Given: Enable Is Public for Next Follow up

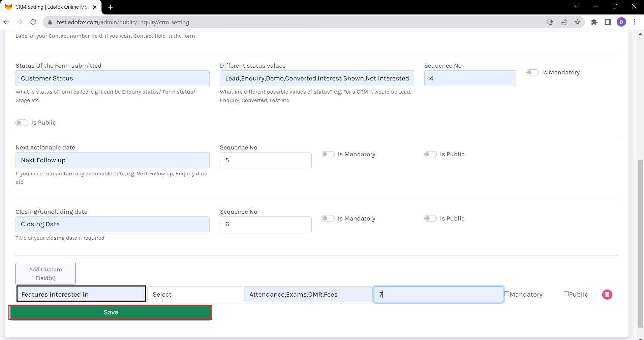Looking at the screenshot, I should 430,154.
